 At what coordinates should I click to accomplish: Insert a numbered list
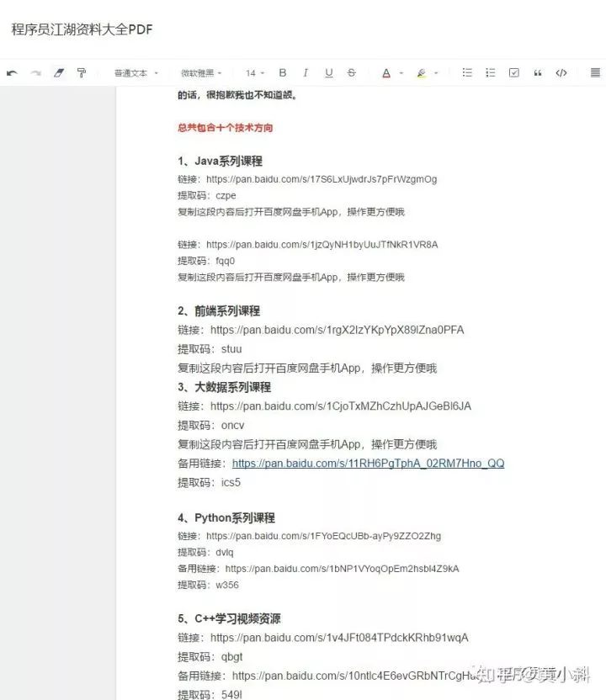coord(491,72)
